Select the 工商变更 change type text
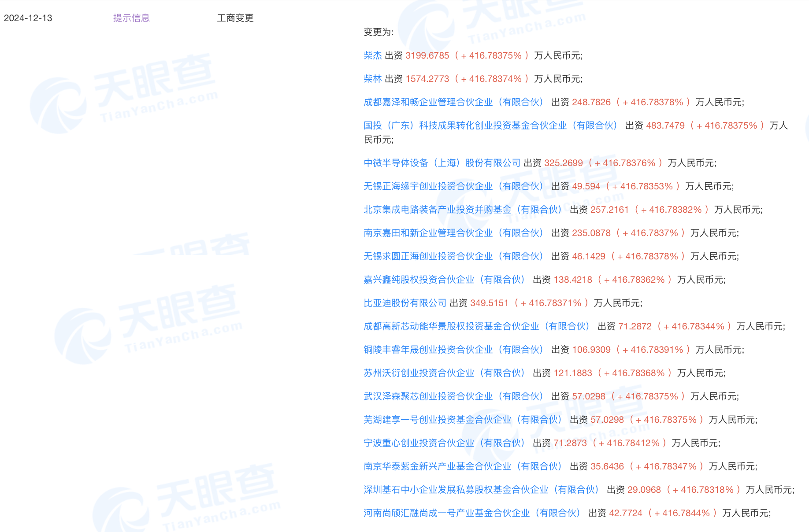Viewport: 809px width, 532px height. pyautogui.click(x=235, y=18)
